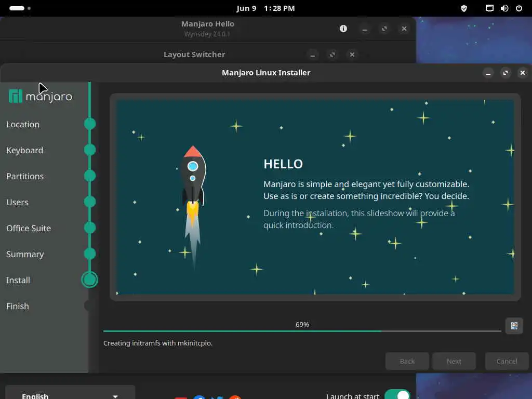Minimize the Layout Switcher window
Image resolution: width=532 pixels, height=399 pixels.
point(312,55)
